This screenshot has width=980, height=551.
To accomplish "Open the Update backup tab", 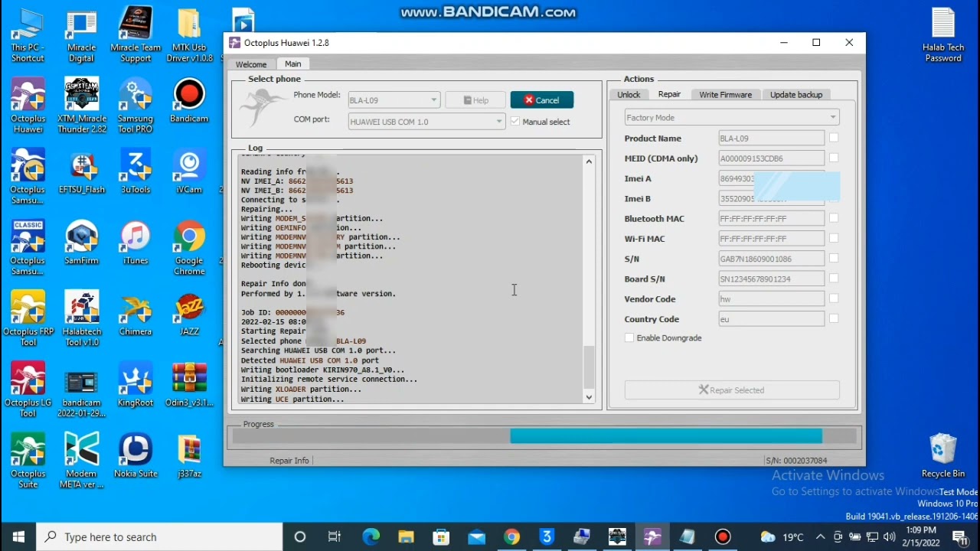I will pyautogui.click(x=796, y=95).
